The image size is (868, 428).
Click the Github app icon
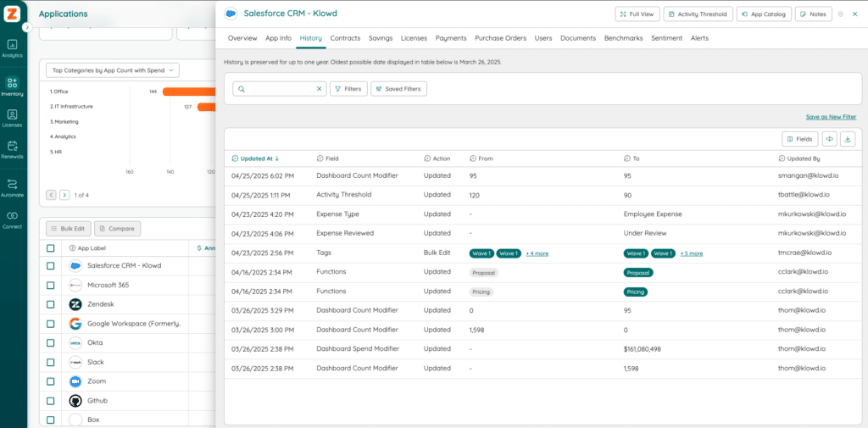[75, 401]
